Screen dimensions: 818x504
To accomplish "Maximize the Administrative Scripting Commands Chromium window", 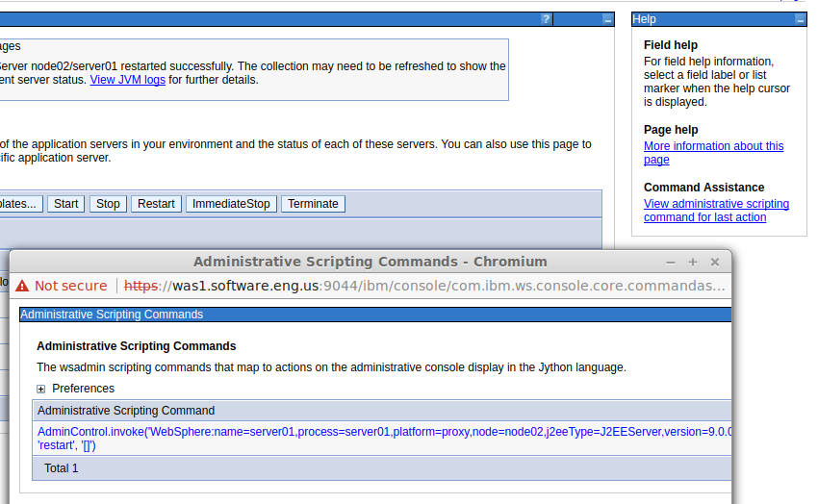I will (x=693, y=263).
